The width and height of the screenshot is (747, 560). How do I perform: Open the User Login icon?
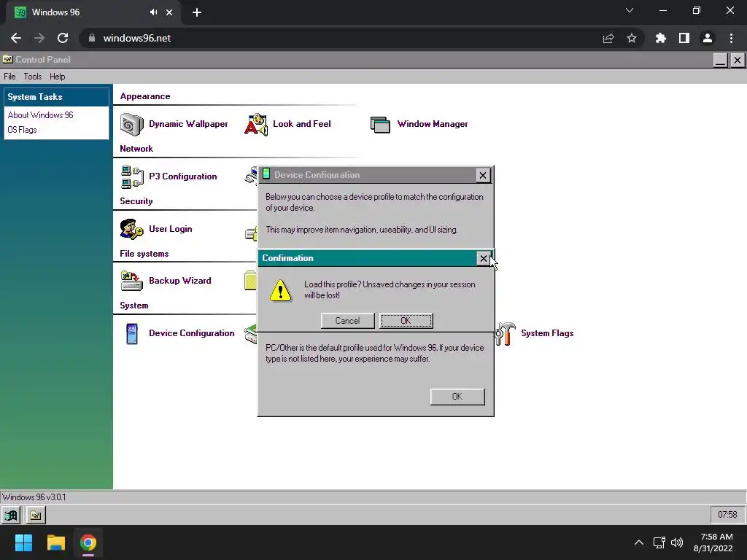[131, 229]
